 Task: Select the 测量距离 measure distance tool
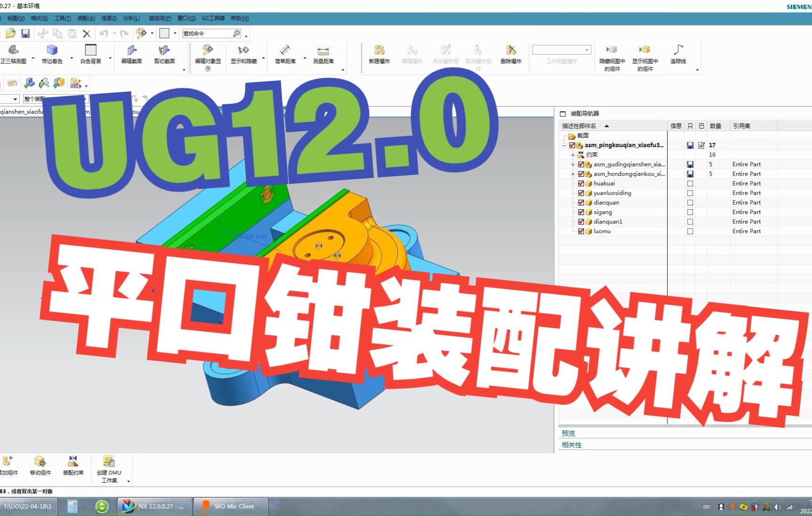click(323, 55)
